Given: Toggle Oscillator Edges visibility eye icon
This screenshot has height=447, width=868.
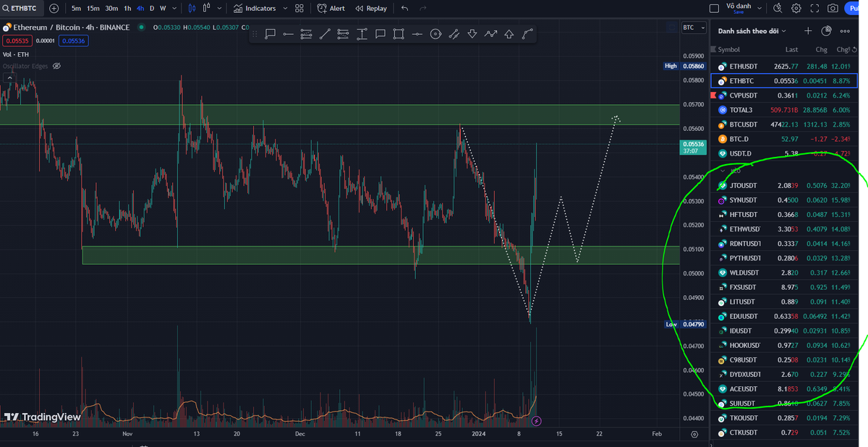Looking at the screenshot, I should click(57, 66).
